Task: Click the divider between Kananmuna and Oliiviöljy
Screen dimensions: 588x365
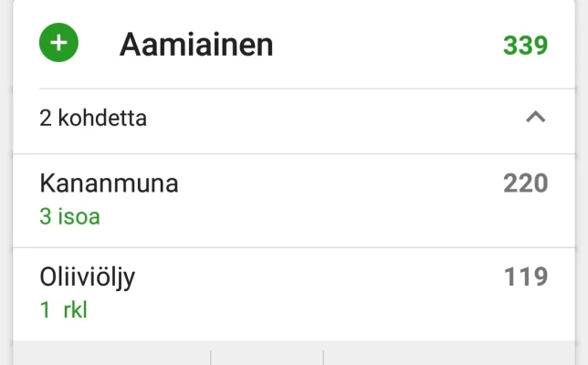Action: (294, 247)
